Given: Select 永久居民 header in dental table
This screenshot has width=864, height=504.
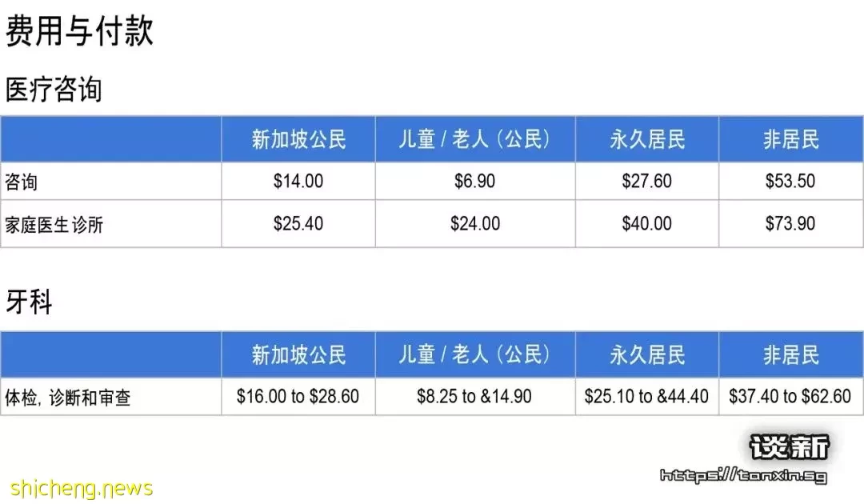Looking at the screenshot, I should pyautogui.click(x=647, y=354).
